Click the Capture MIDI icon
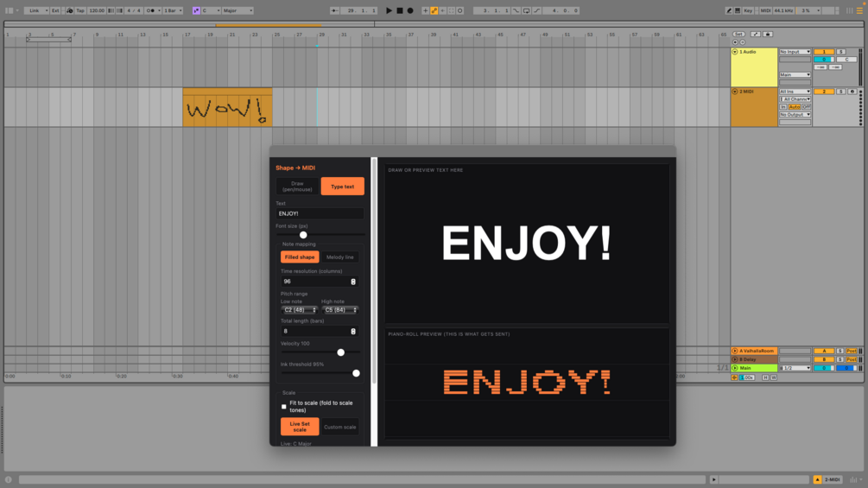The height and width of the screenshot is (488, 868). click(451, 10)
